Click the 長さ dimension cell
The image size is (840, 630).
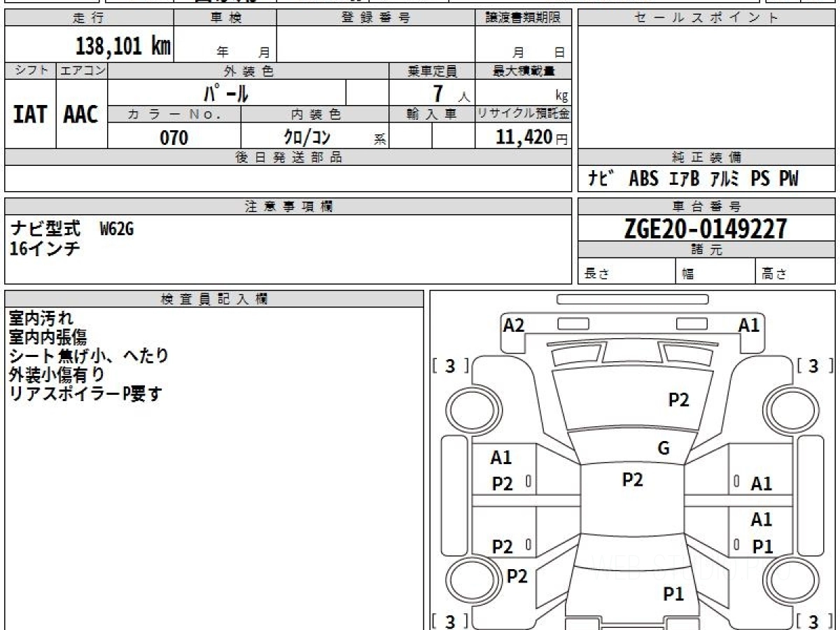[626, 272]
